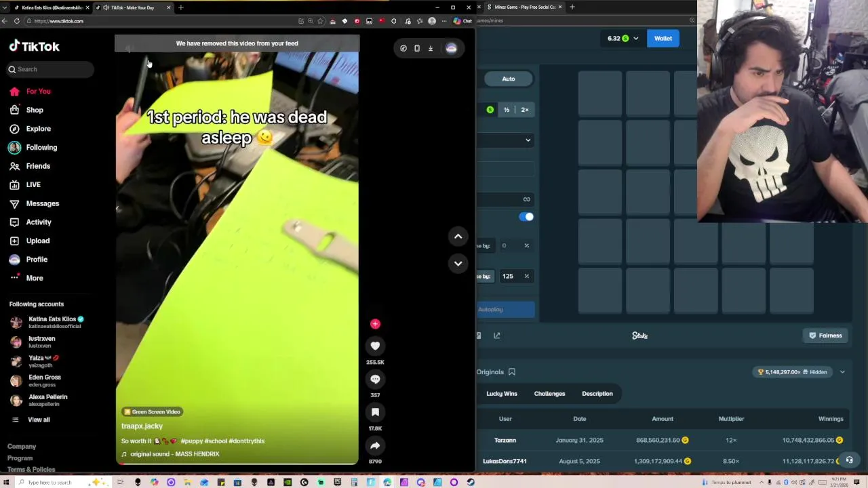Click the TikTok search field
The width and height of the screenshot is (868, 488).
coord(51,69)
